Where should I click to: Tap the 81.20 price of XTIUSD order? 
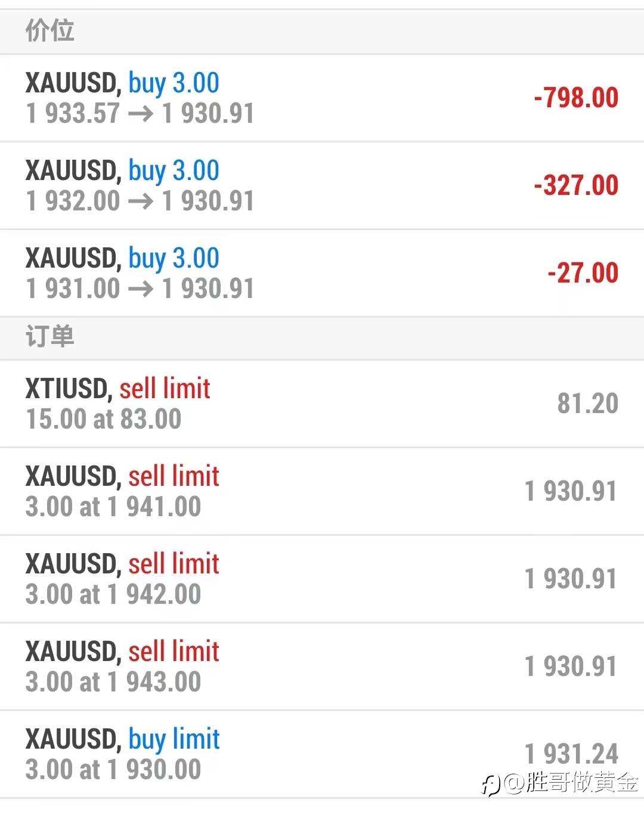tap(588, 404)
